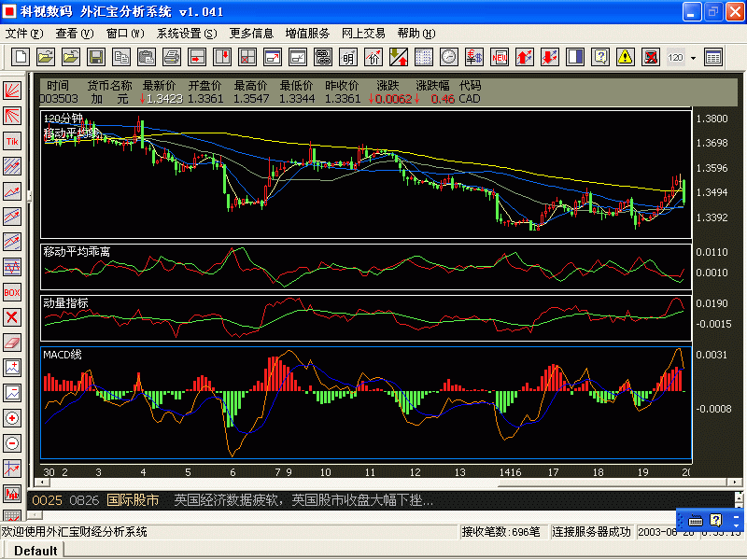Click the MACD线 indicator panel
This screenshot has height=560, width=747.
point(366,403)
